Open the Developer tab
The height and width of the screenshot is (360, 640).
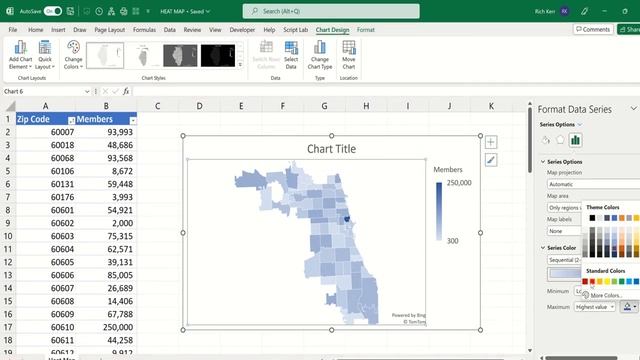pos(242,30)
